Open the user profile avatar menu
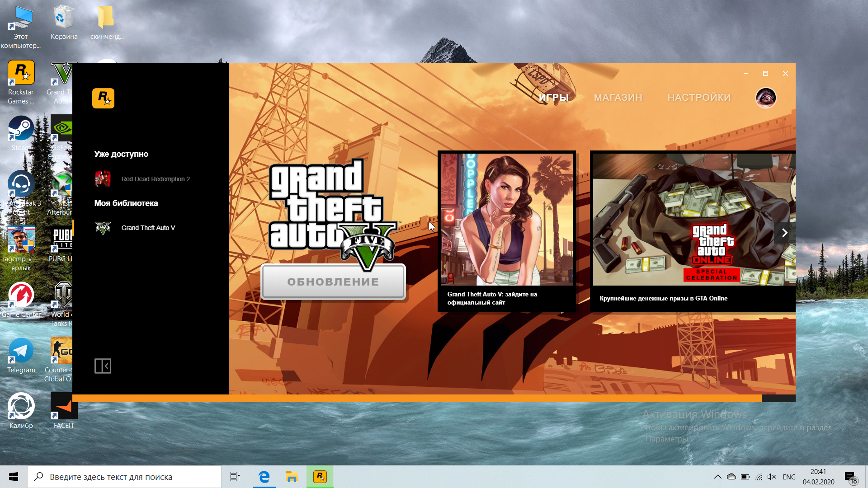This screenshot has width=868, height=488. pos(766,97)
